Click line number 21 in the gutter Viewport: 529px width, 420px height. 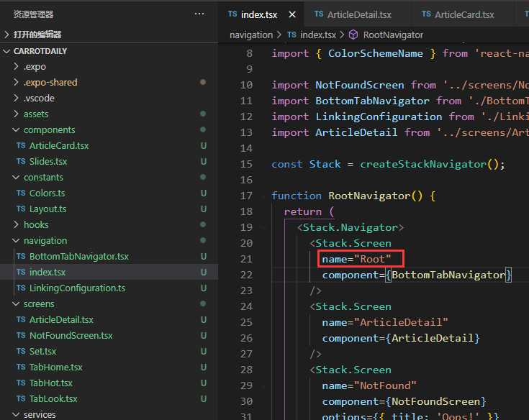coord(246,259)
